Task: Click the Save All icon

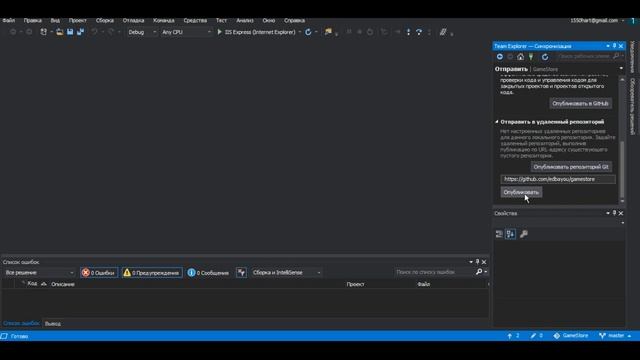Action: click(80, 32)
